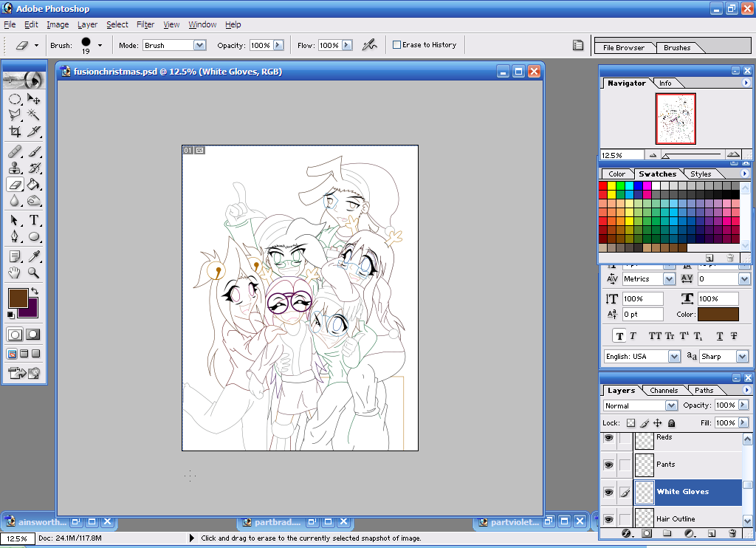Activate the Zoom magnifier tool
The width and height of the screenshot is (756, 548).
[x=34, y=273]
